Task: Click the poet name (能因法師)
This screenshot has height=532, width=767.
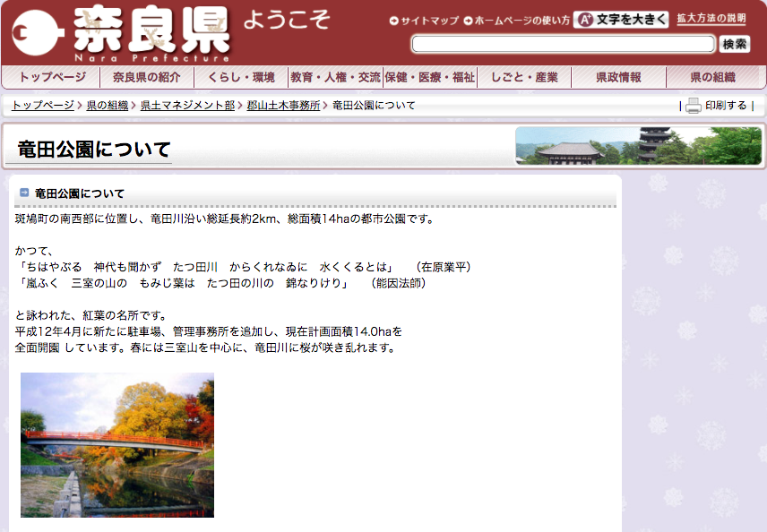Action: (399, 283)
